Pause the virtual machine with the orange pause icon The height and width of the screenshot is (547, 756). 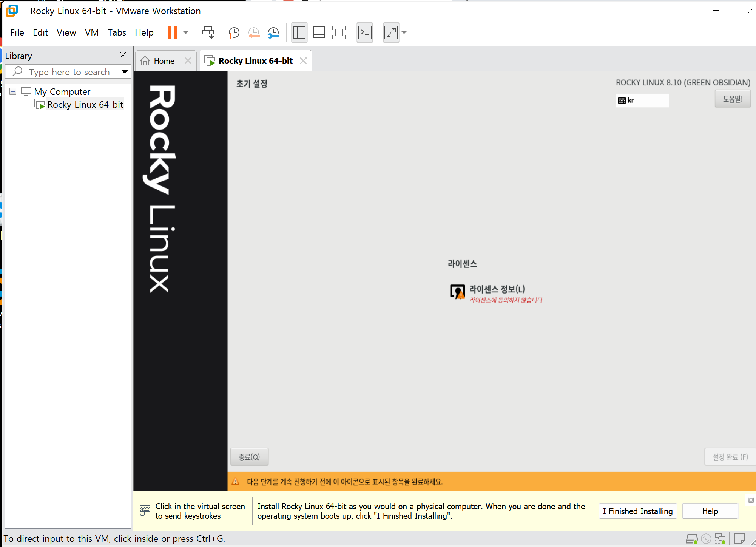click(173, 32)
